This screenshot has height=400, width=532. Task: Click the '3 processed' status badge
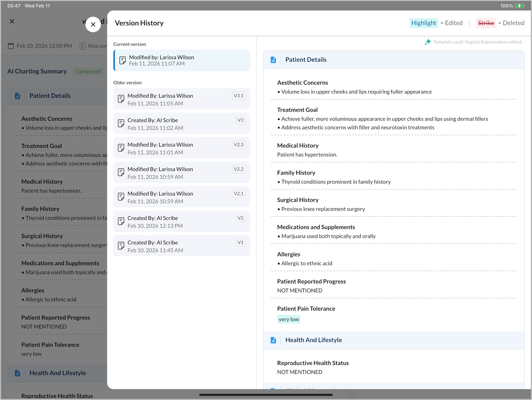click(x=88, y=71)
